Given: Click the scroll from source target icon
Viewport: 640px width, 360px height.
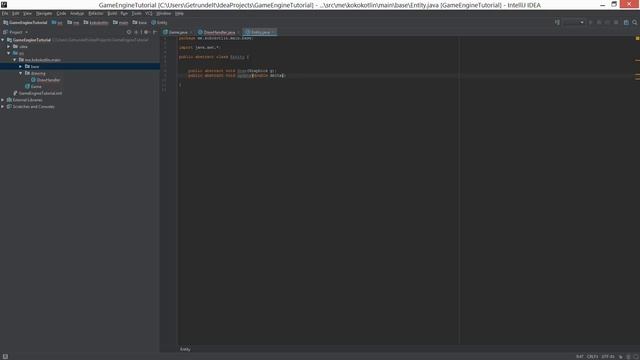Looking at the screenshot, I should pos(129,32).
